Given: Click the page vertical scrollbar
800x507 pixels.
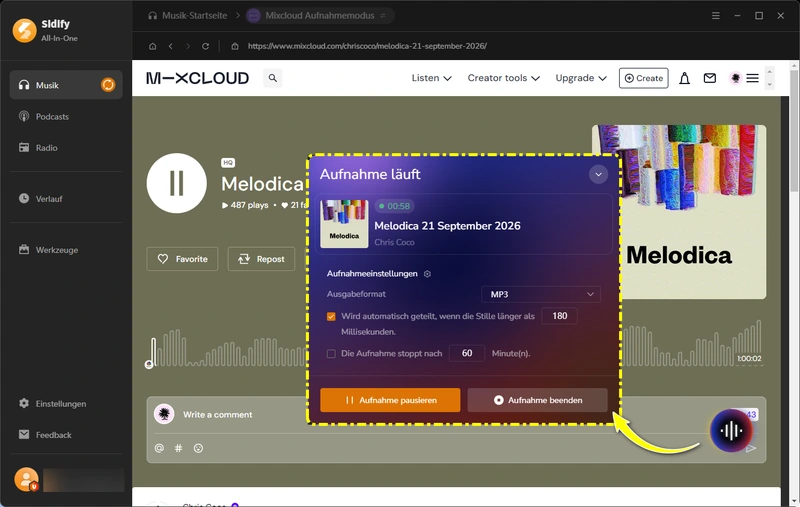Looking at the screenshot, I should [x=794, y=132].
